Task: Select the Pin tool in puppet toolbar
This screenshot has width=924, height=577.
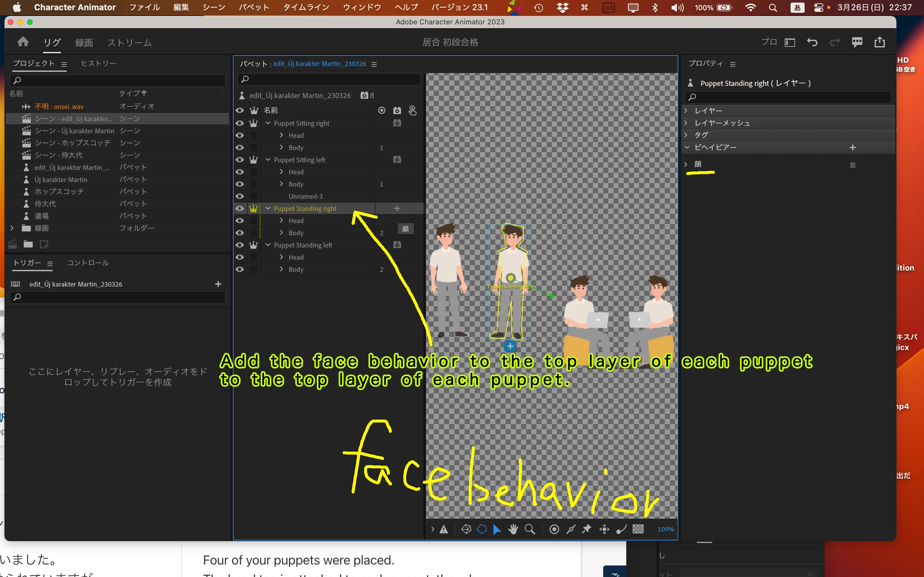Action: 586,529
